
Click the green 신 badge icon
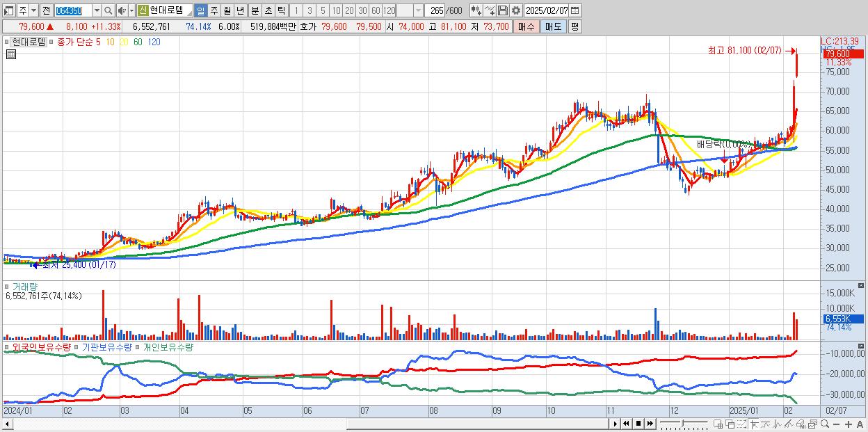pyautogui.click(x=143, y=10)
